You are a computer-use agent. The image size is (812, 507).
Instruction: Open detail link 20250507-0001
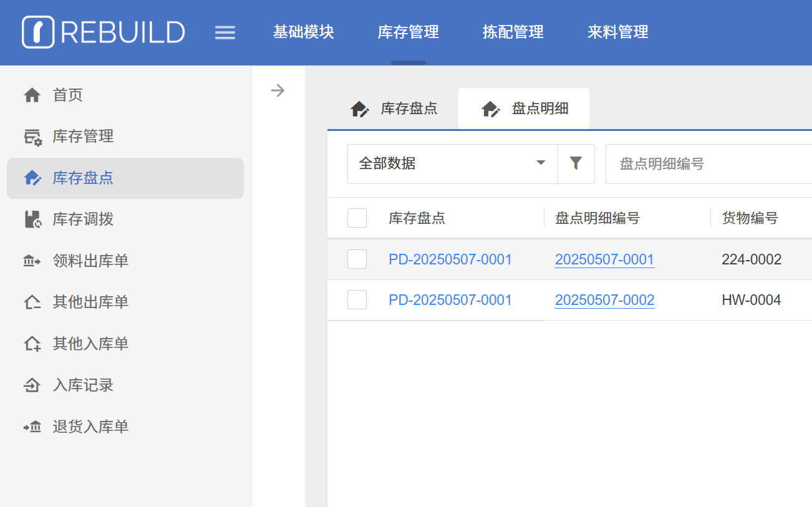[604, 259]
